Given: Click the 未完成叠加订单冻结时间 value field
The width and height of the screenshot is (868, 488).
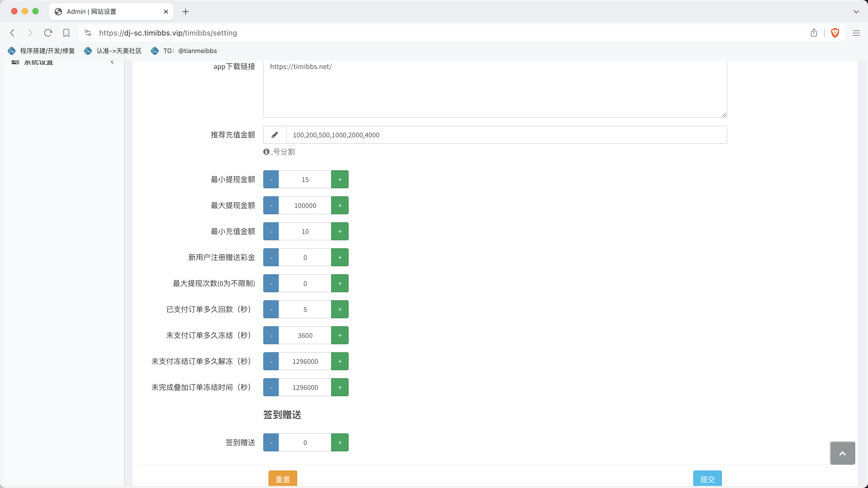Looking at the screenshot, I should click(x=305, y=387).
